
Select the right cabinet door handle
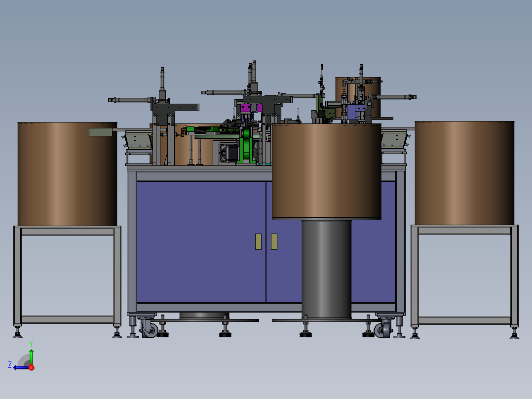click(274, 241)
